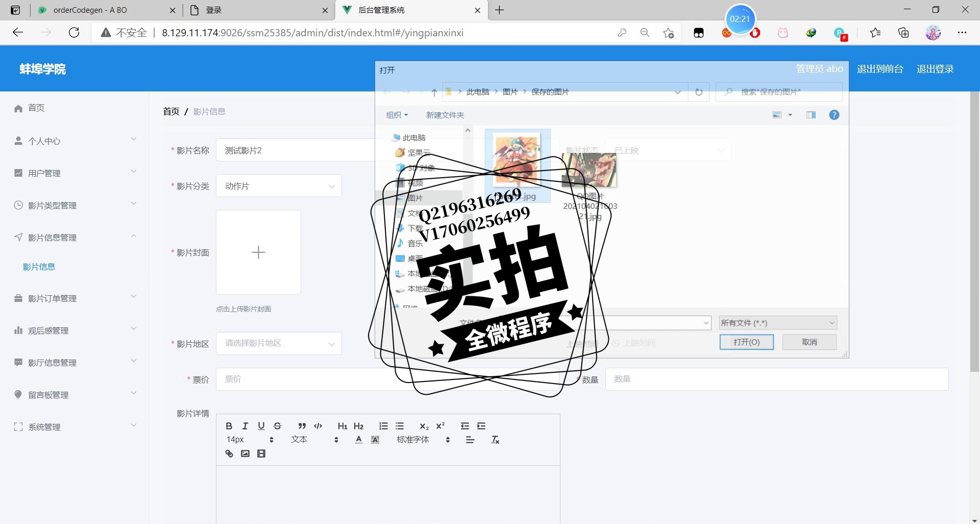Increase indent in editor
Screen dimensions: 980x524
tap(481, 426)
